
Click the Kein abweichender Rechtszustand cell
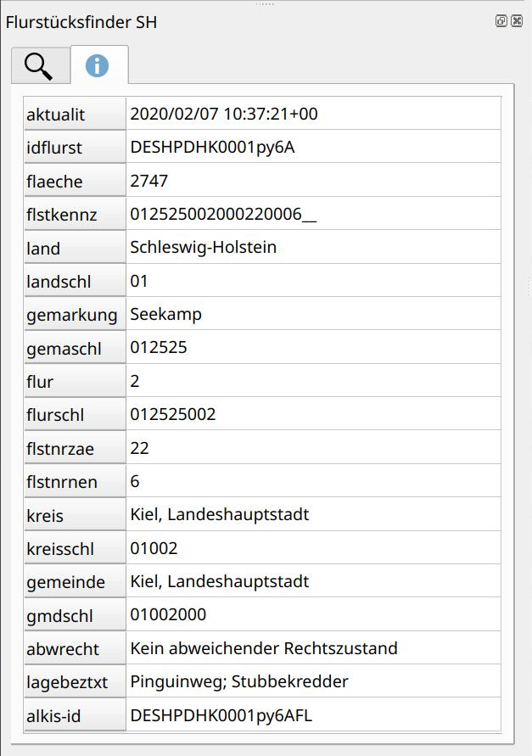pos(264,649)
